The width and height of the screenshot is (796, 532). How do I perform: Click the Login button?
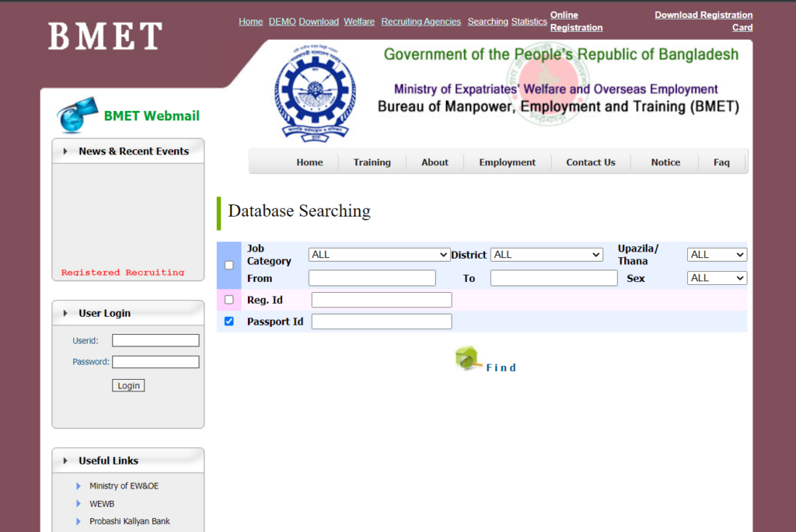pos(128,385)
